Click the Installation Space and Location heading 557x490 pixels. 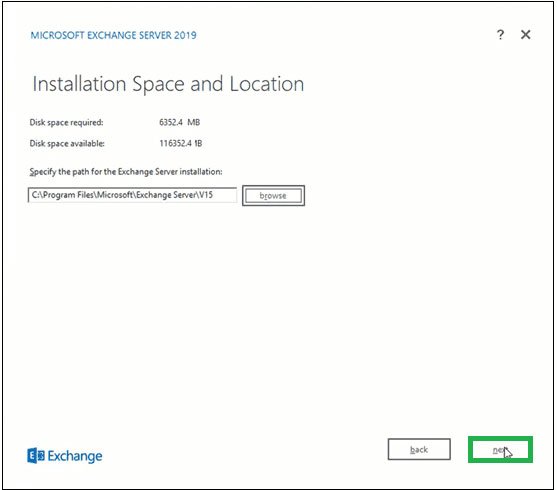pyautogui.click(x=168, y=84)
